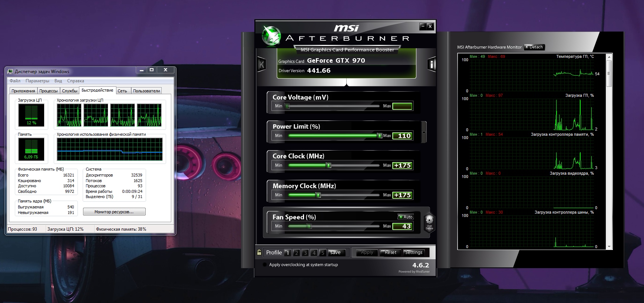644x303 pixels.
Task: Minimize the MSI Afterburner window
Action: [x=423, y=26]
